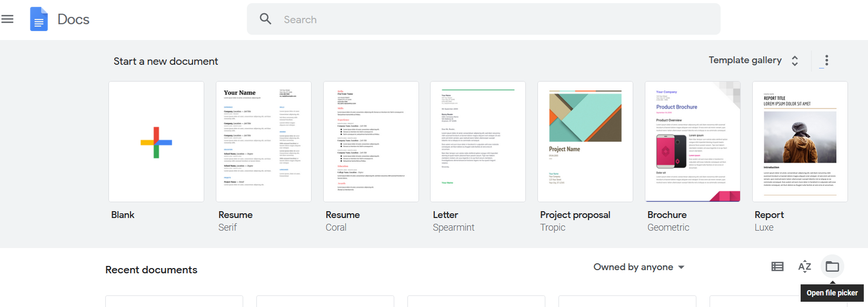868x307 pixels.
Task: Click the multicolor plus Blank icon
Action: [x=156, y=142]
